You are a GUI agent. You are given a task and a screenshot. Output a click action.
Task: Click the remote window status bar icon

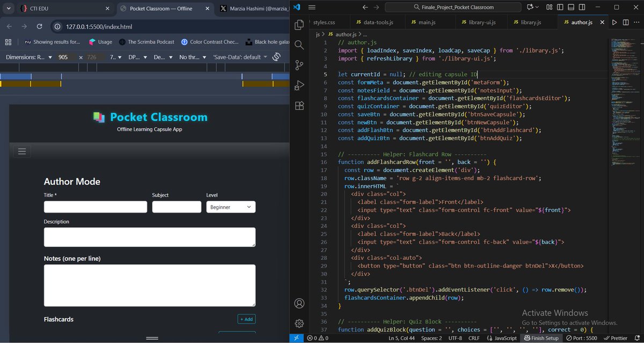pos(296,338)
